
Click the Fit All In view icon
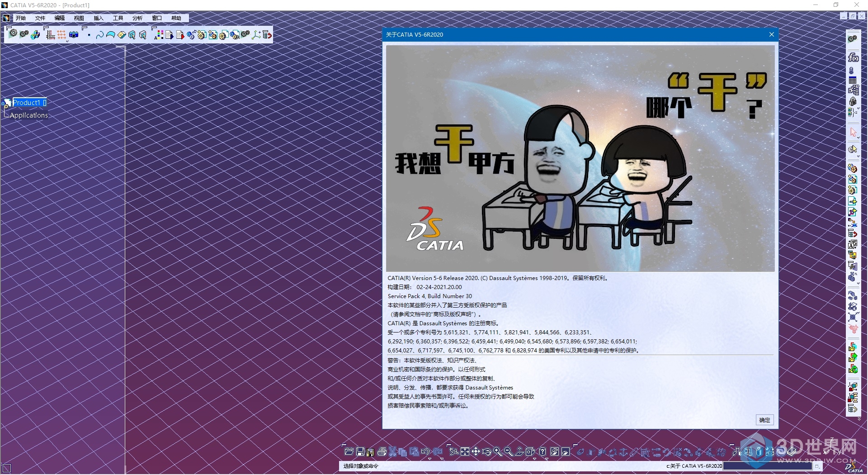point(465,451)
